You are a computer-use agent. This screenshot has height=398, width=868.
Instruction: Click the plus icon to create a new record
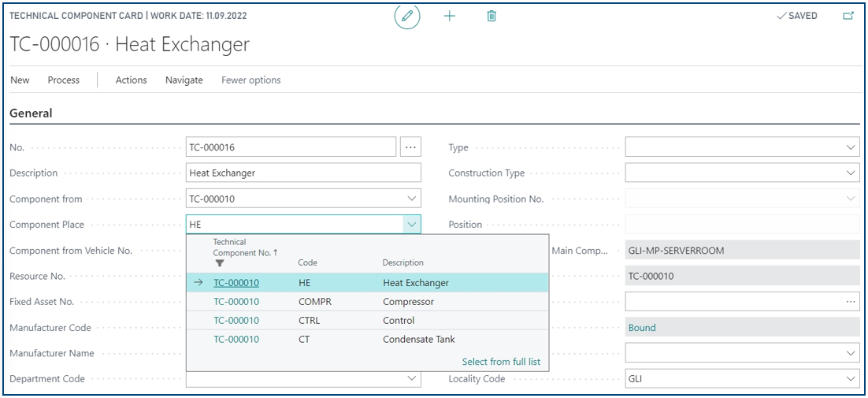click(450, 16)
